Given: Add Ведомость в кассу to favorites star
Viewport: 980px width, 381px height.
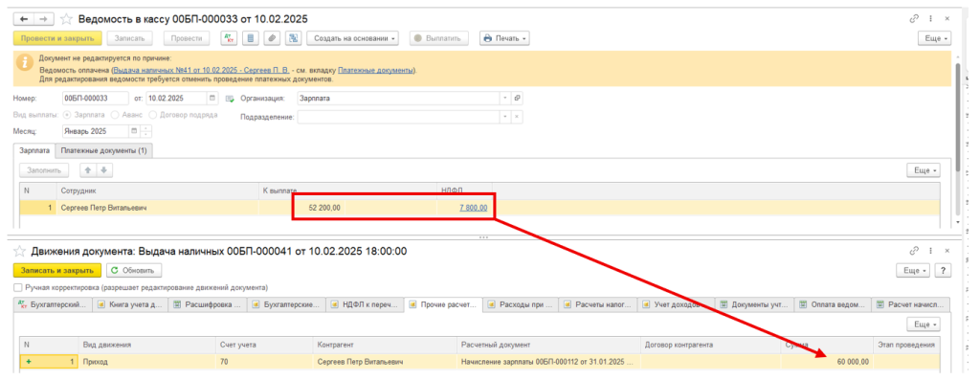Looking at the screenshot, I should pos(66,19).
